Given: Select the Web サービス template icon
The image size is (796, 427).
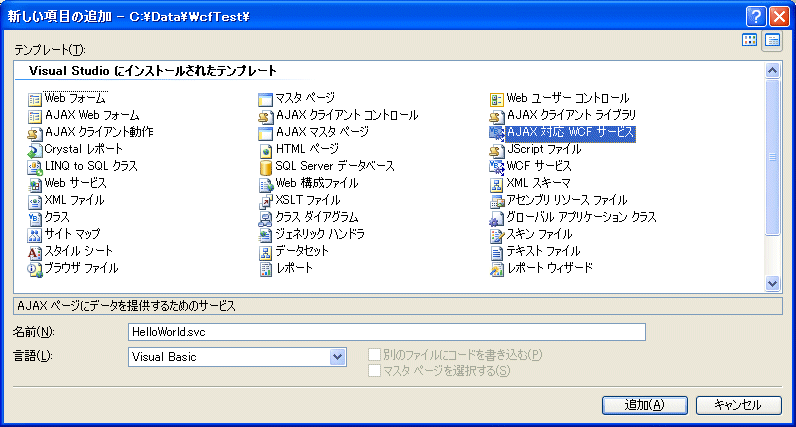Looking at the screenshot, I should tap(35, 185).
